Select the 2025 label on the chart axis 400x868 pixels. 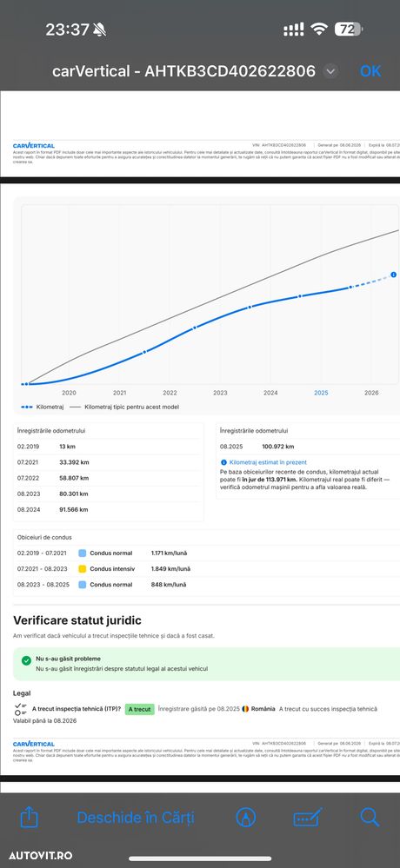[x=321, y=393]
